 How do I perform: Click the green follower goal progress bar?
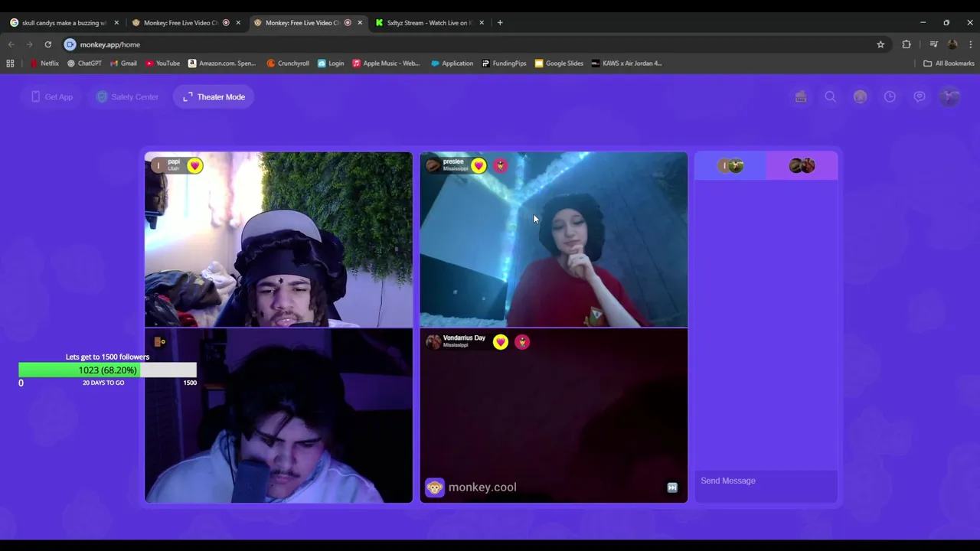pos(107,370)
